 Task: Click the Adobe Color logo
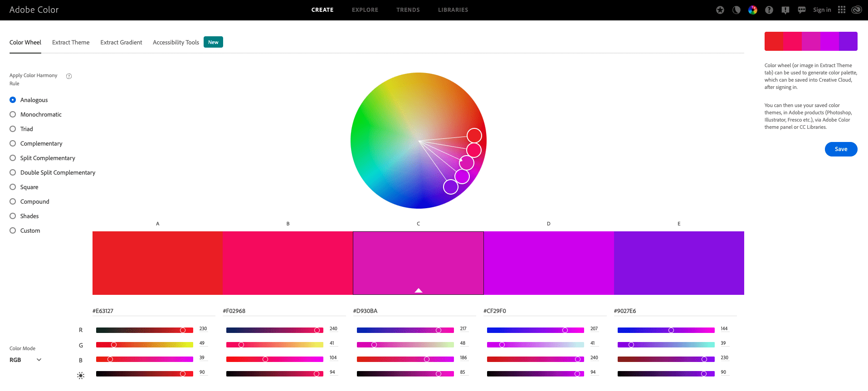(x=34, y=10)
